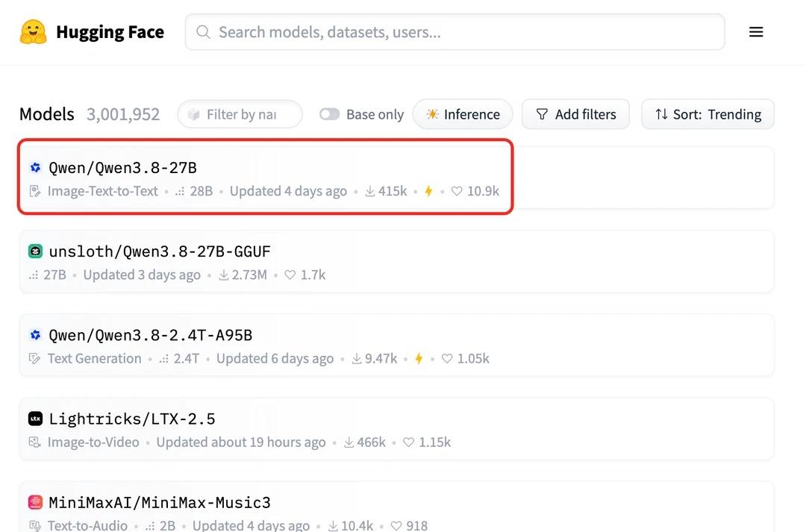The image size is (806, 532).
Task: Open the Qwen/Qwen3.8-27B model page
Action: coord(122,168)
